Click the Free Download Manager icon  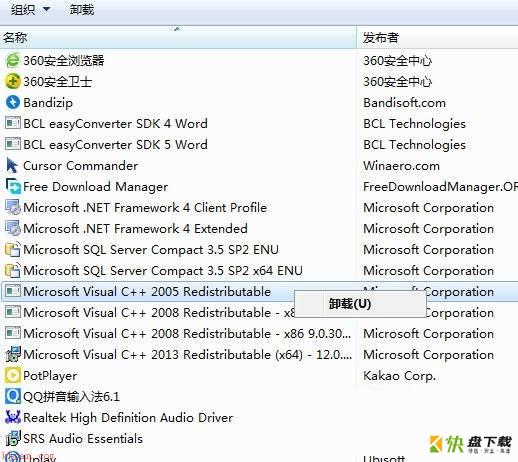[x=13, y=187]
